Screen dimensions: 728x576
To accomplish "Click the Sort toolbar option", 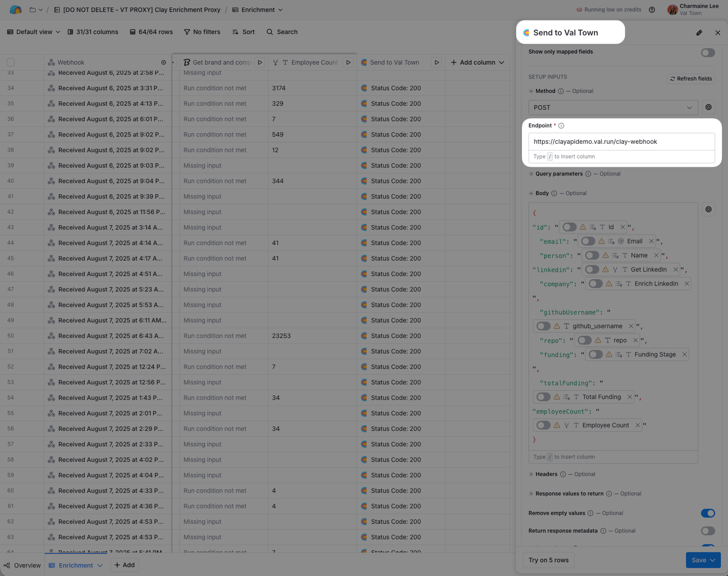I will tap(243, 32).
